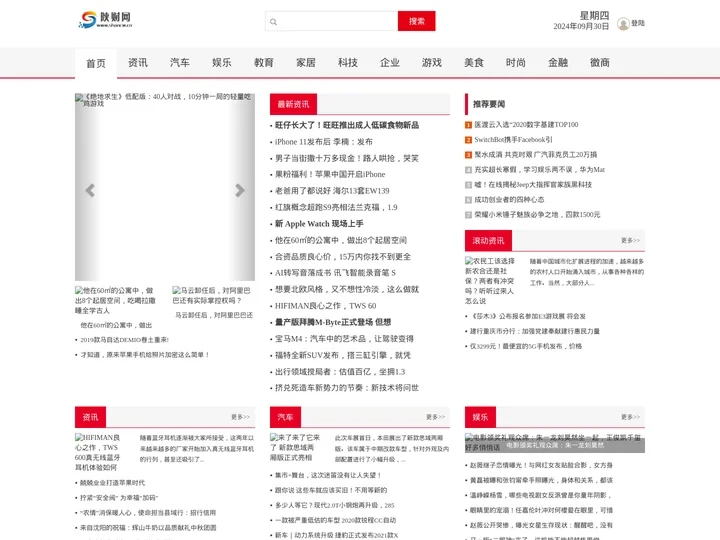Open the 汽车 navigation tab

pyautogui.click(x=180, y=62)
